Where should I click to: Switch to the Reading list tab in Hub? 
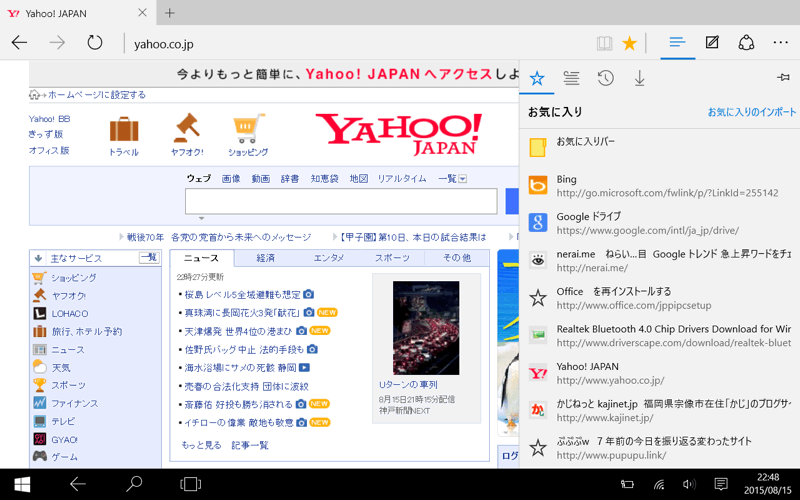tap(571, 78)
